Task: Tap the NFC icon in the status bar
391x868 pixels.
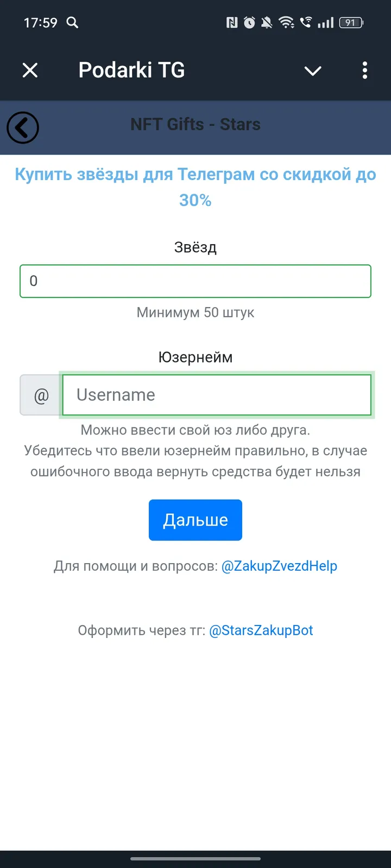Action: 231,23
